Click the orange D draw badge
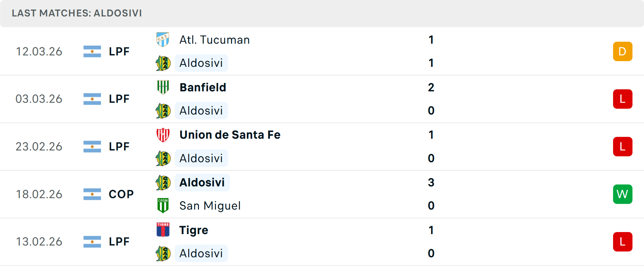The height and width of the screenshot is (266, 644). pos(623,51)
